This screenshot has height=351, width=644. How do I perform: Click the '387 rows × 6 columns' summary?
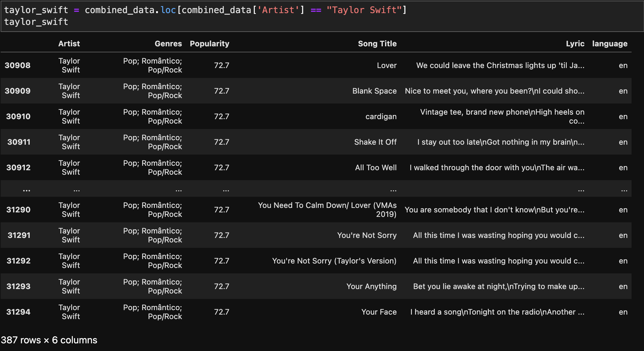click(49, 340)
